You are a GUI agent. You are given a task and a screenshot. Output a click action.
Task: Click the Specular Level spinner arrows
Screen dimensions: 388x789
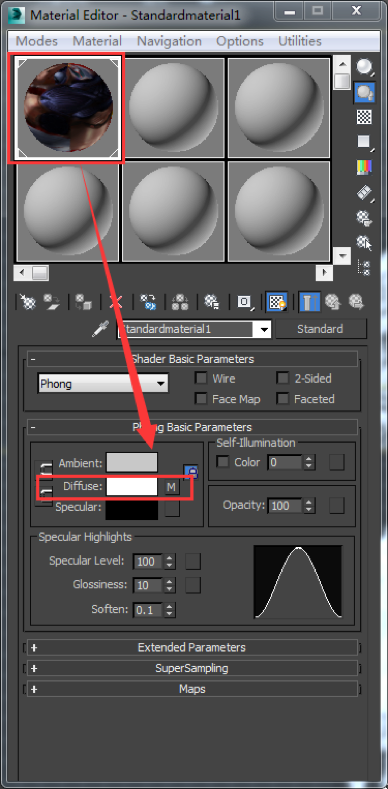point(170,562)
